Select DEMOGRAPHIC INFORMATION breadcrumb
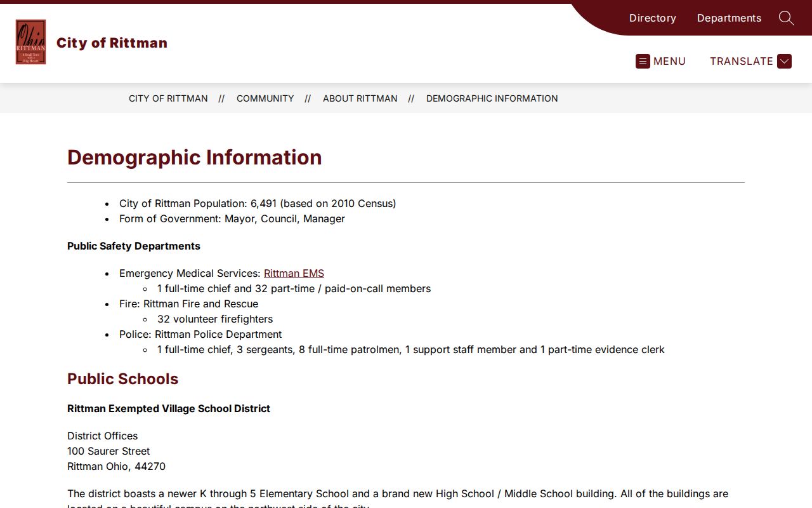 click(x=492, y=98)
